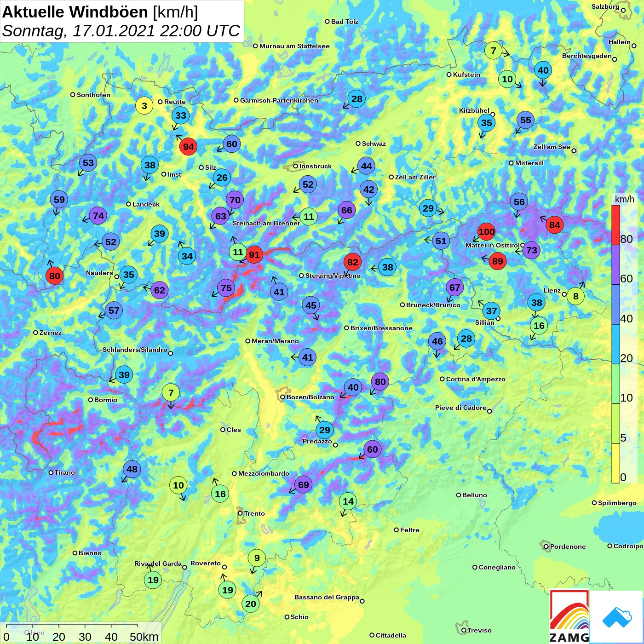Screen dimensions: 644x644
Task: Select the blue 46 marker near Cortina
Action: click(x=437, y=341)
